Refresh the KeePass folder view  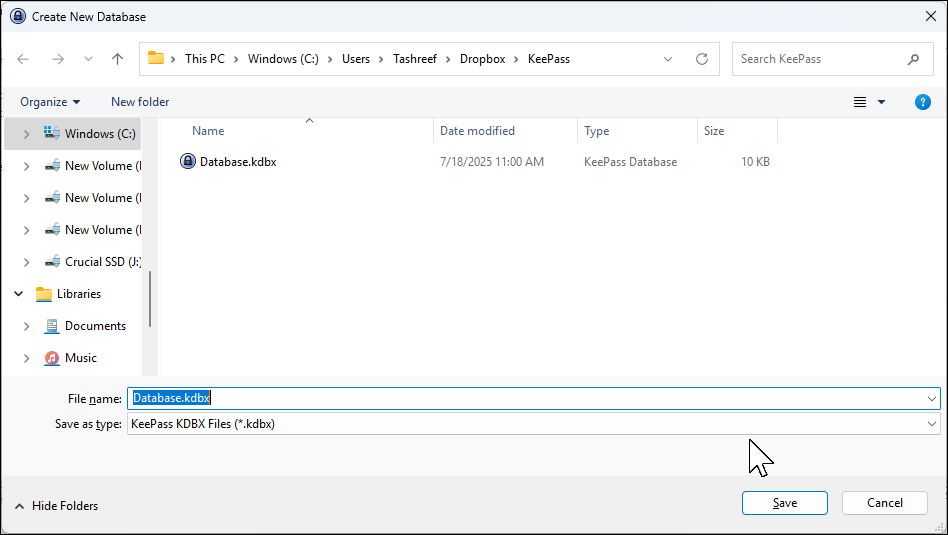tap(701, 59)
